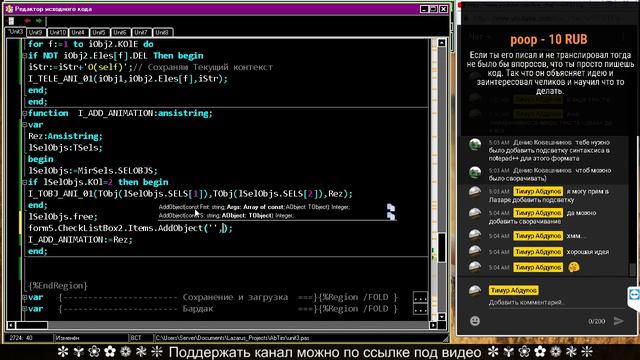Collapse the 'if lSelObjs.KOl=2' block
640x360 pixels.
coord(24,182)
